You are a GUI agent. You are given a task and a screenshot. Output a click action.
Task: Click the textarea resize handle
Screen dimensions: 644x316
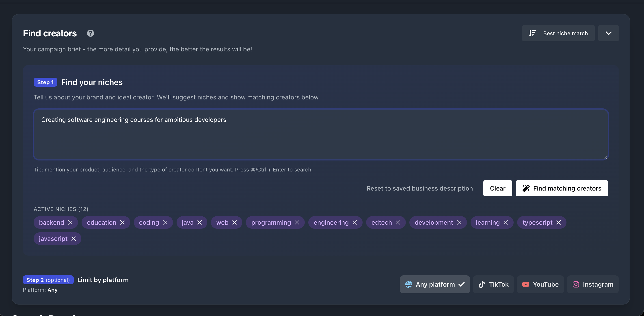[605, 157]
